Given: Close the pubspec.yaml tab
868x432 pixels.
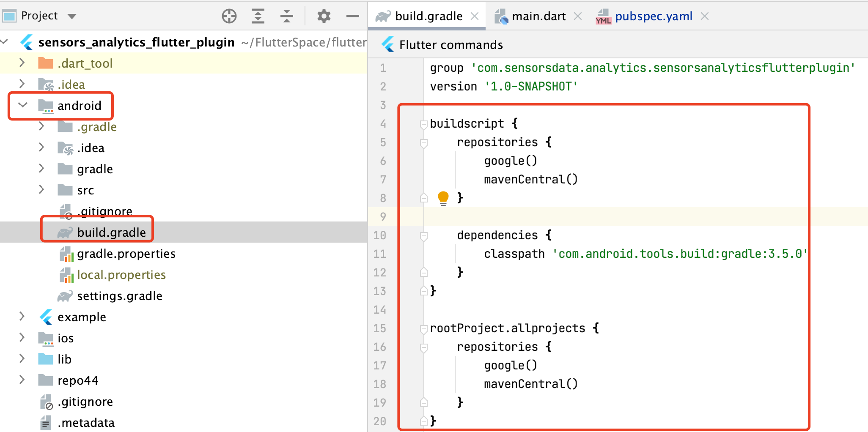Looking at the screenshot, I should click(705, 16).
